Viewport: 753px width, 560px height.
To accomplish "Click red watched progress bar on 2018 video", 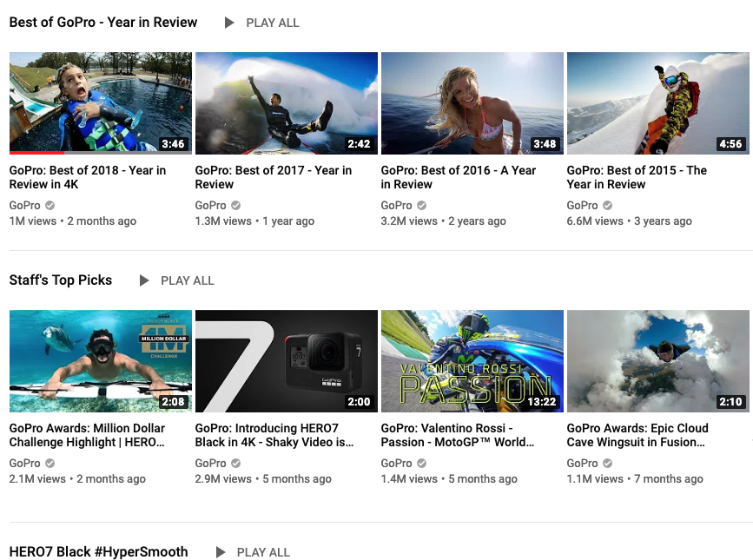I will pos(37,153).
